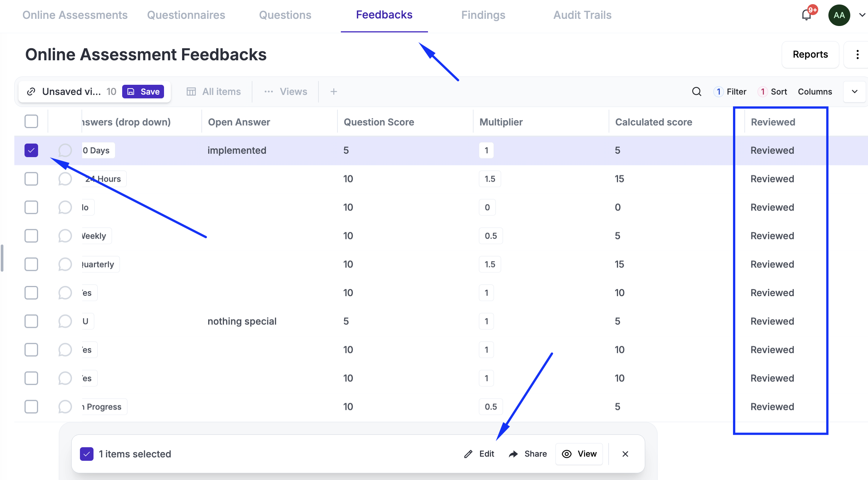
Task: Check the Quarterly row checkbox
Action: [31, 264]
